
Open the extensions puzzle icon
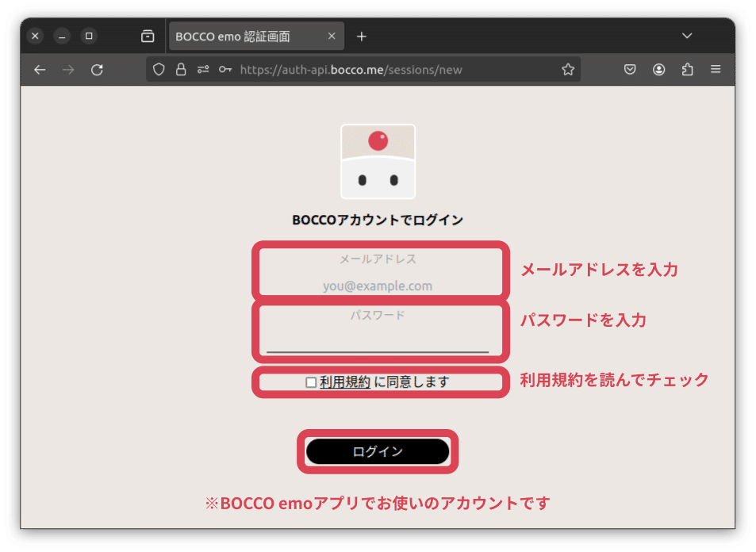click(687, 69)
